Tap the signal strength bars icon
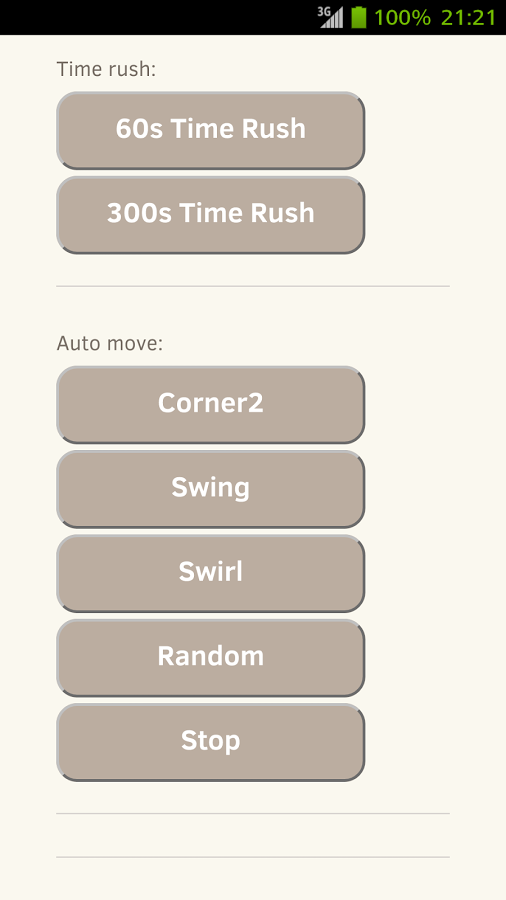506x900 pixels. pos(334,18)
